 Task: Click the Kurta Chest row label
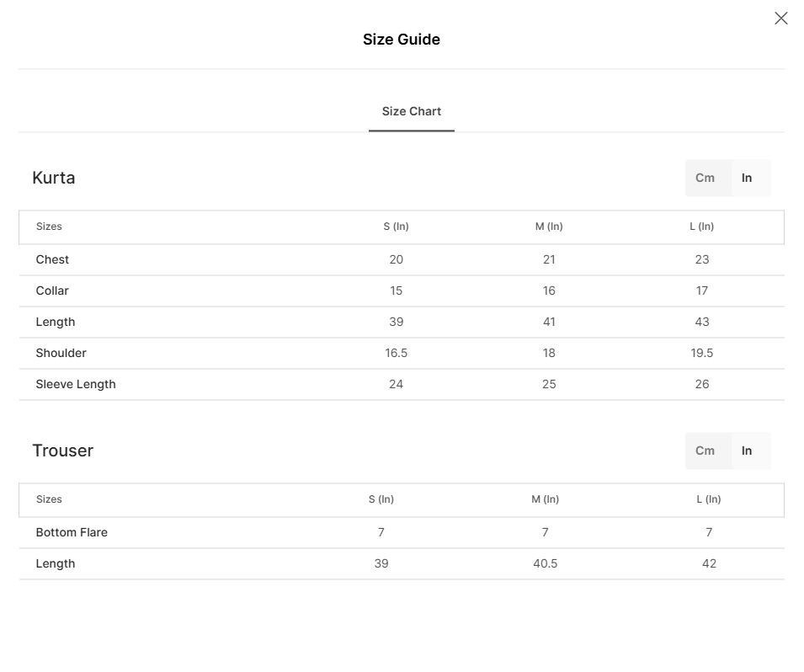coord(52,259)
